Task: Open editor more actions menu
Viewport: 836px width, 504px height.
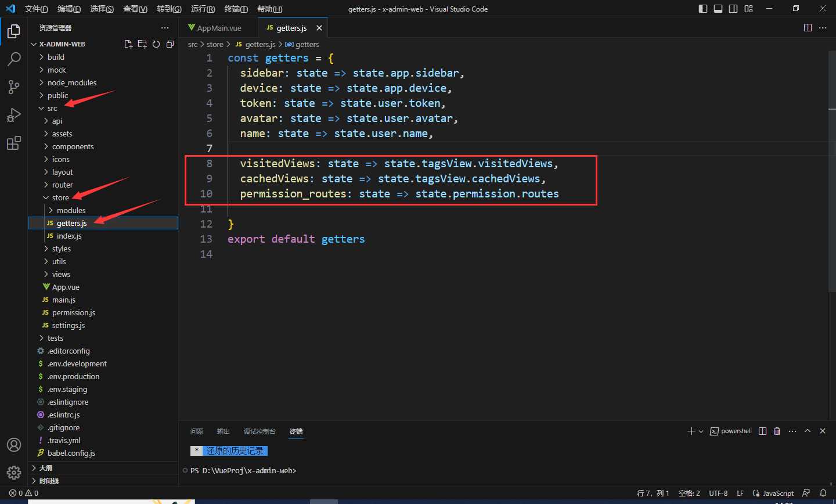Action: [x=823, y=28]
